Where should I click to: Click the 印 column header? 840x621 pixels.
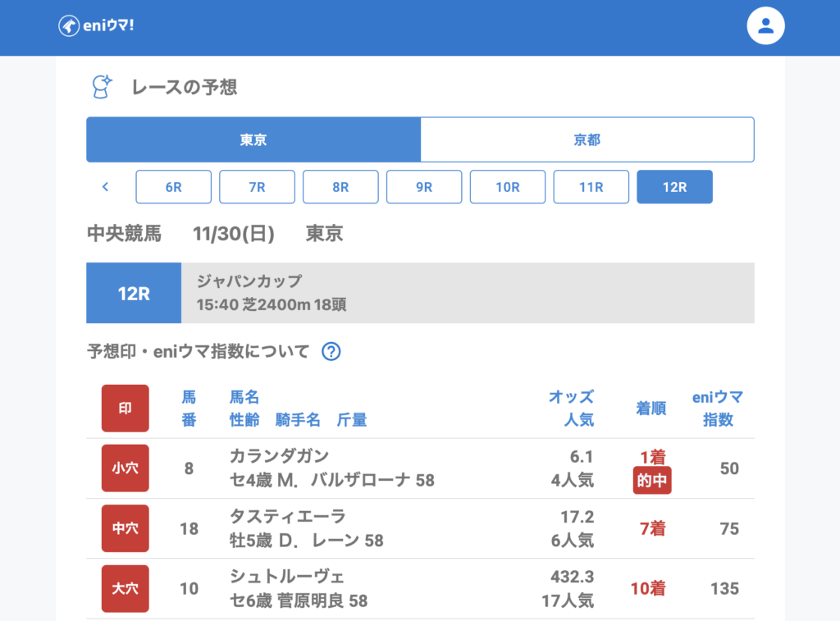tap(125, 408)
